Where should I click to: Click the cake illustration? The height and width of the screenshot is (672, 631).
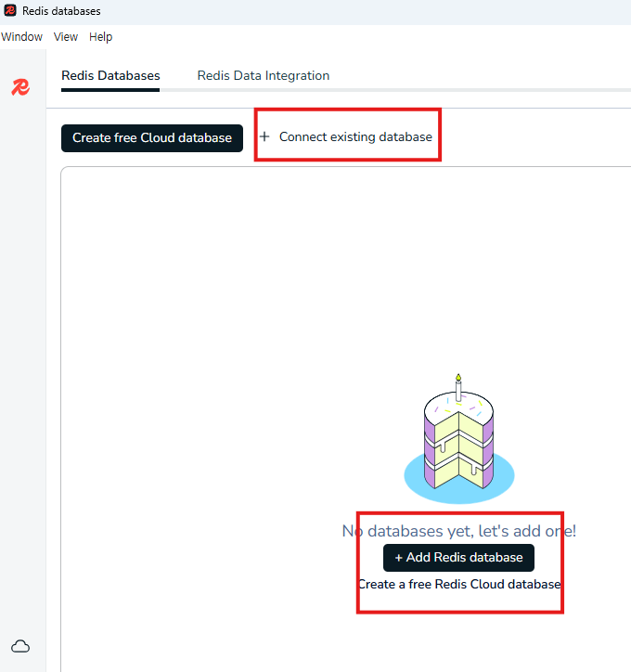458,438
